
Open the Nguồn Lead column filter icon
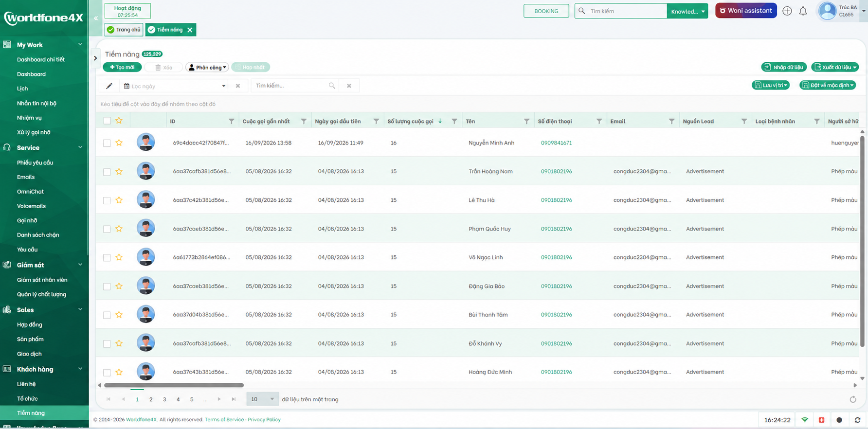pos(744,121)
